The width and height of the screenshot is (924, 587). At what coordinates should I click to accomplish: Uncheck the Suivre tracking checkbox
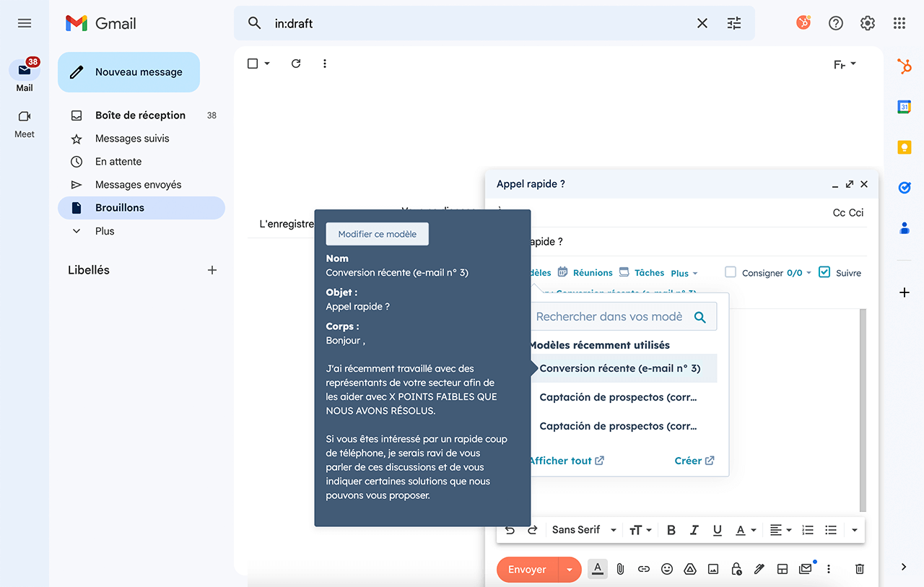pyautogui.click(x=824, y=272)
